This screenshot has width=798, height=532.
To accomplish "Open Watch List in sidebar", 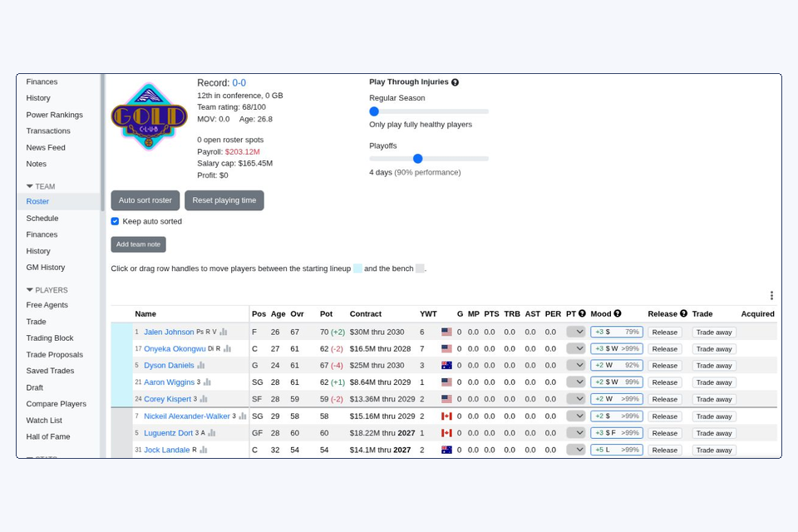I will (x=44, y=421).
